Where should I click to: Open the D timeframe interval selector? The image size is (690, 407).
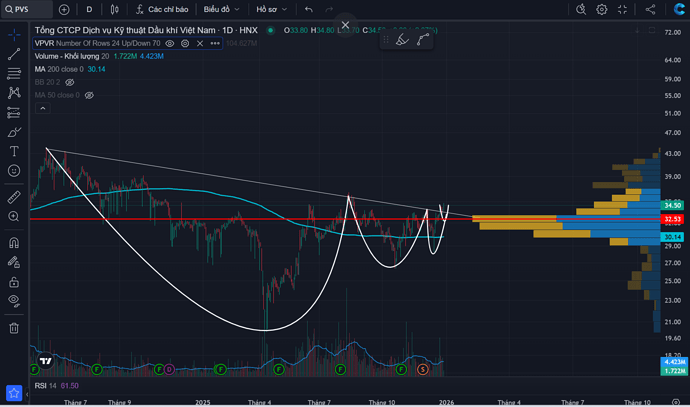click(x=89, y=9)
